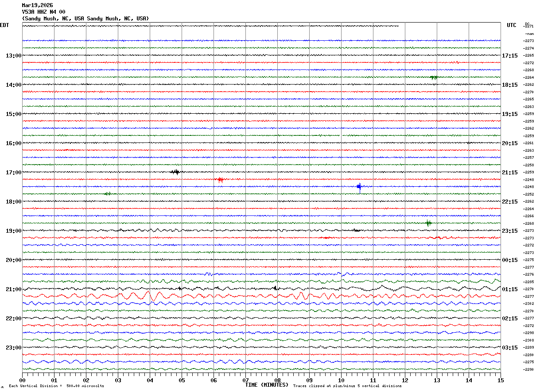Viewport: 536px width, 392px height.
Task: Click the TIME (MINUTES) axis title
Action: pos(267,385)
